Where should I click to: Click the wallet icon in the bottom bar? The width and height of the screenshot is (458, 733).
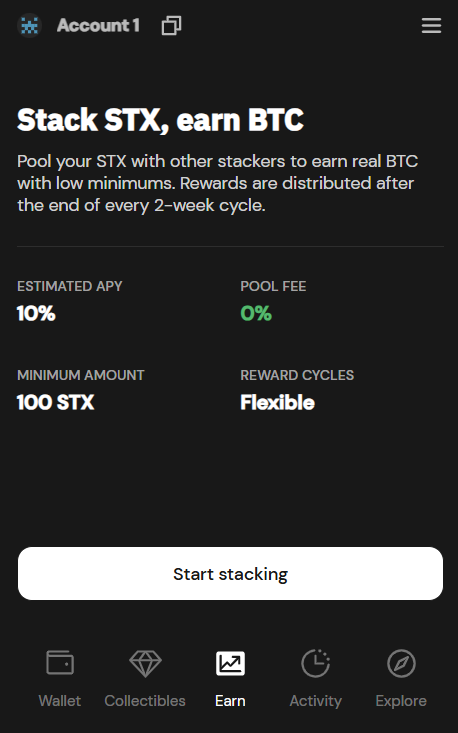[60, 663]
